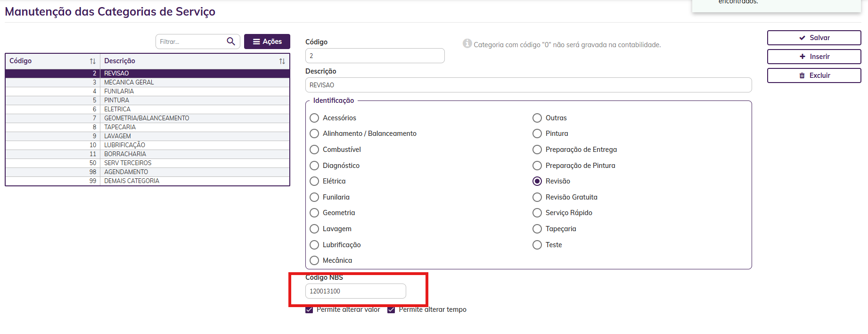Select the DEMAIS CATEGORIA row
Image resolution: width=868 pixels, height=334 pixels.
[131, 181]
